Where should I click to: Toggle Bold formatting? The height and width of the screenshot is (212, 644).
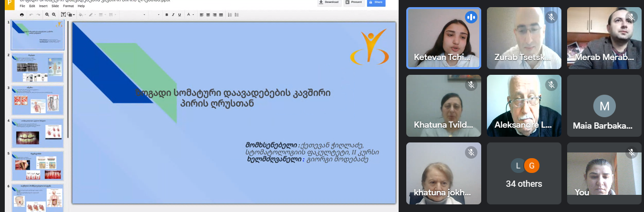167,15
